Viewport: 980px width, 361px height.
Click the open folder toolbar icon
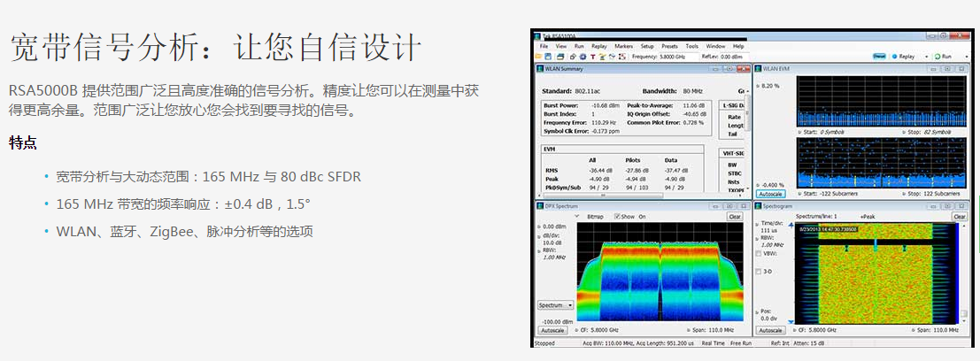click(x=537, y=57)
